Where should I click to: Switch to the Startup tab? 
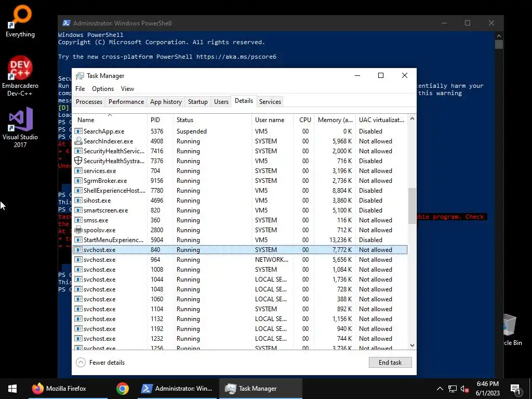point(198,102)
